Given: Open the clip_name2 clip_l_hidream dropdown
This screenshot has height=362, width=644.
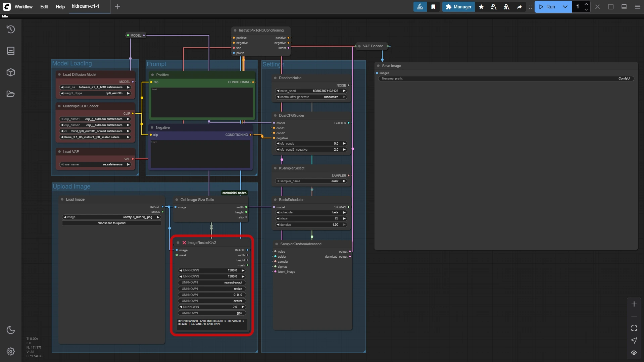Looking at the screenshot, I should [x=95, y=125].
